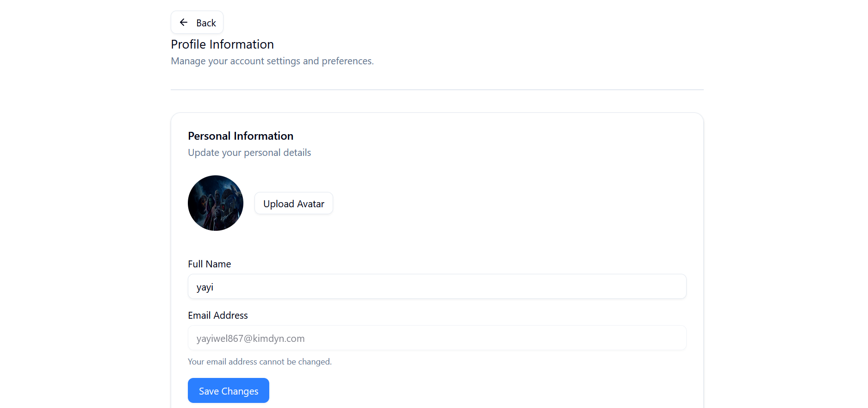Click the left arrow icon beside Back
Viewport: 868px width, 408px height.
pyautogui.click(x=184, y=22)
